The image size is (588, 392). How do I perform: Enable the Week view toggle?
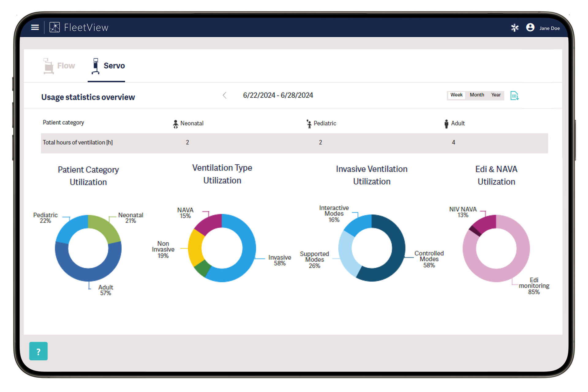pyautogui.click(x=457, y=95)
